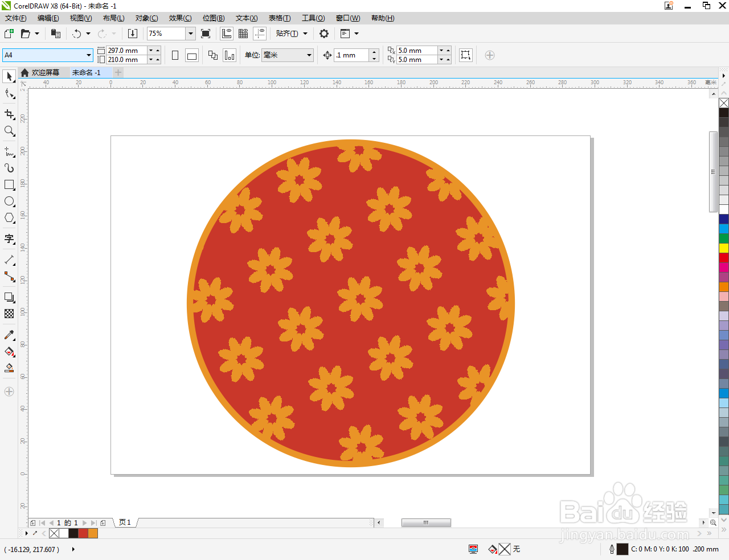Open the A4 page size dropdown
This screenshot has width=729, height=560.
[x=89, y=55]
